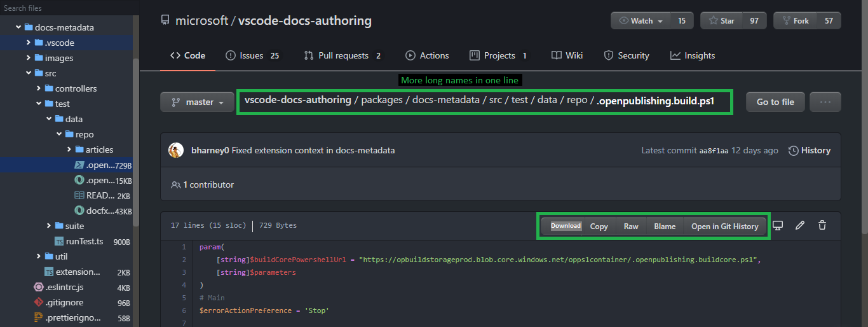Open the Actions tab
Viewport: 868px width, 327px height.
click(427, 55)
